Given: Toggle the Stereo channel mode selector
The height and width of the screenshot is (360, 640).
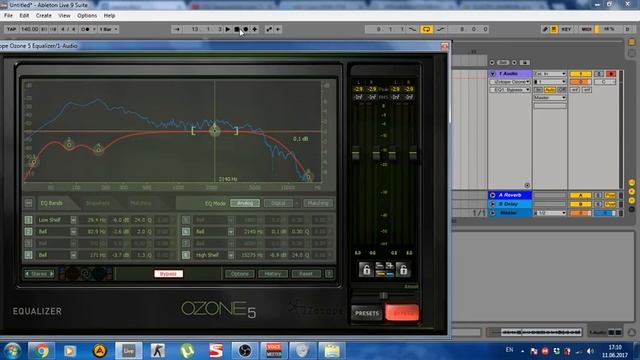Looking at the screenshot, I should [39, 274].
